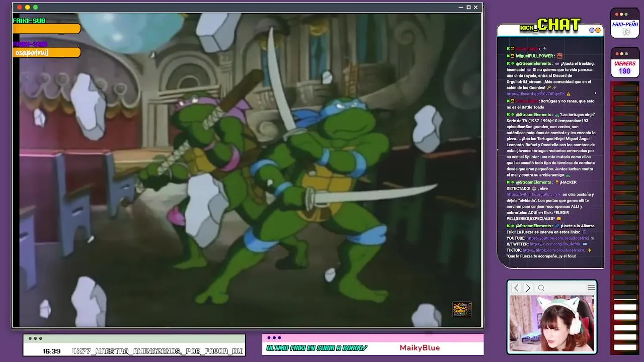Click the KICK_CHAT title

pos(550,25)
